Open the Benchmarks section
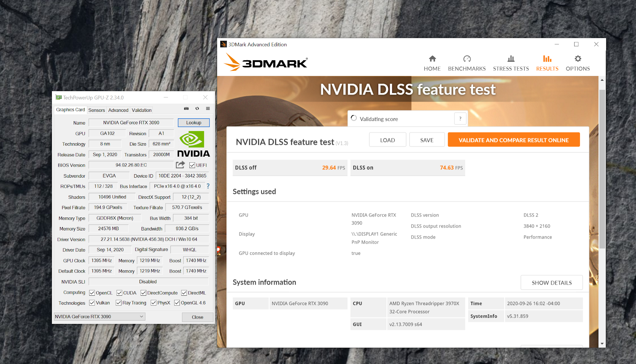 tap(467, 63)
